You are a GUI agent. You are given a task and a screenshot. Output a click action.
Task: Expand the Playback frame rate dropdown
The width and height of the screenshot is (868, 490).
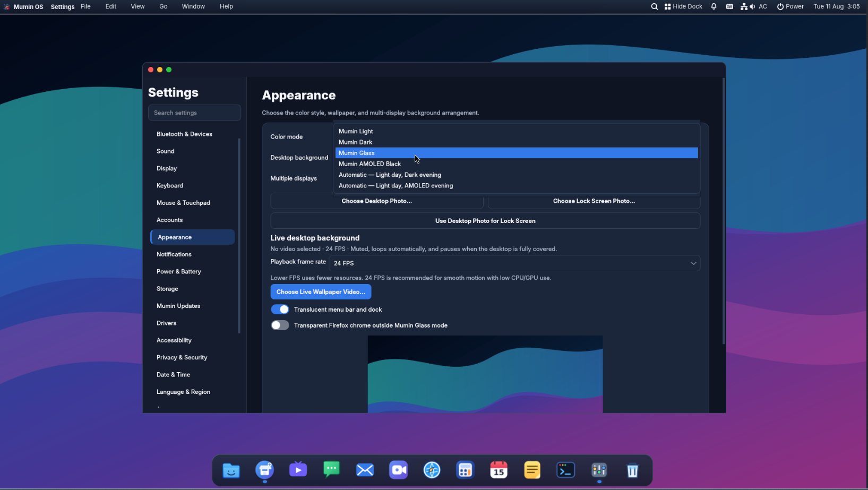514,263
